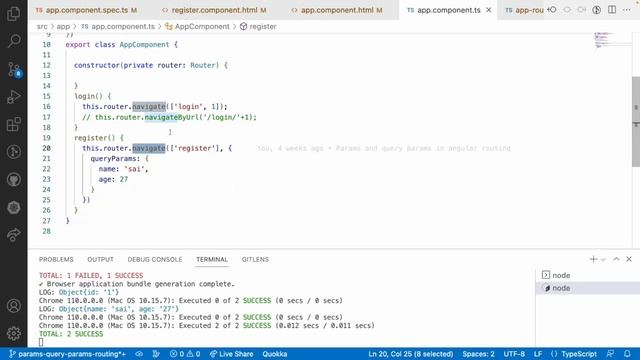Click the src breadcrumb
The width and height of the screenshot is (640, 360).
42,27
